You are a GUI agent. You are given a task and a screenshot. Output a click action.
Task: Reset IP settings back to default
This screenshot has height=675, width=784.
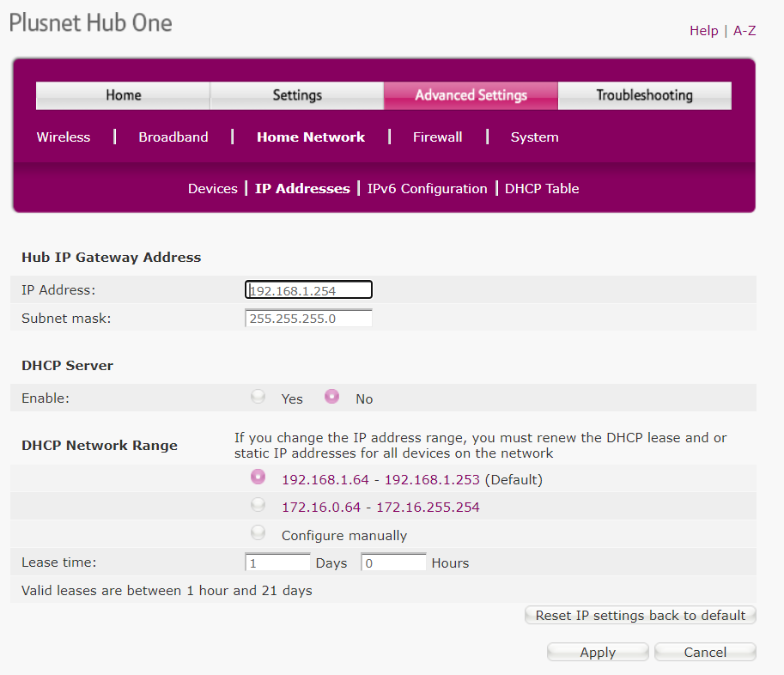coord(640,615)
